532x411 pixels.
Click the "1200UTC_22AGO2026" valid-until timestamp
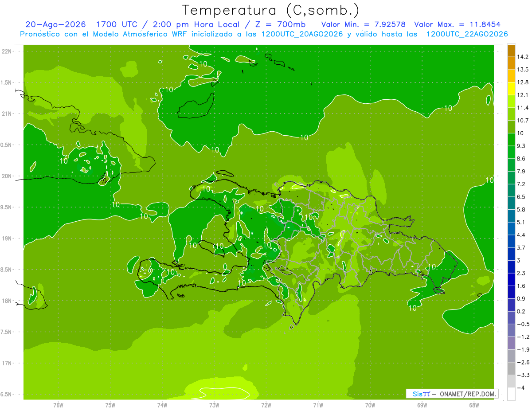pos(467,34)
